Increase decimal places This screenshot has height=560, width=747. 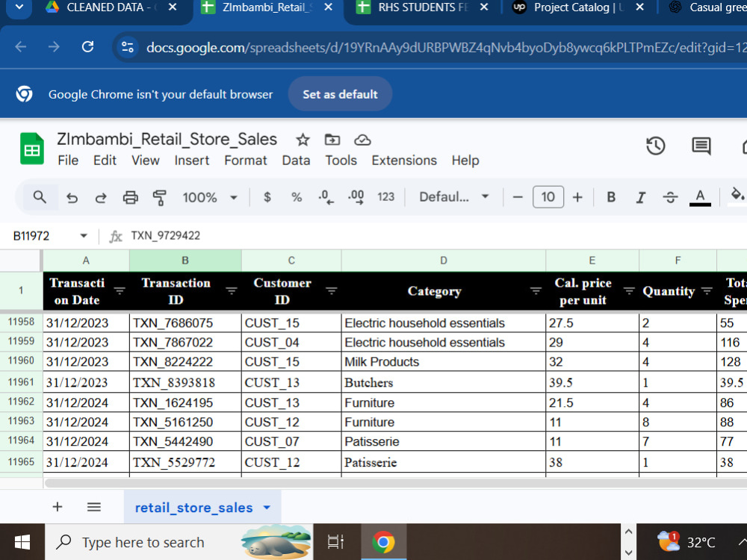coord(356,197)
